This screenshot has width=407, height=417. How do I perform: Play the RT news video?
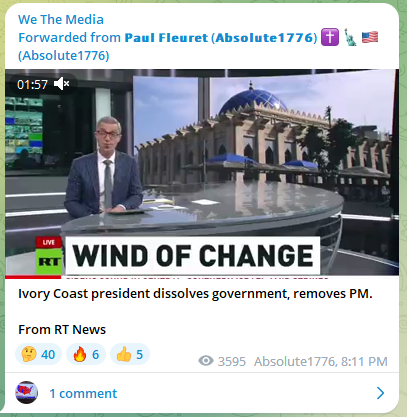click(202, 172)
